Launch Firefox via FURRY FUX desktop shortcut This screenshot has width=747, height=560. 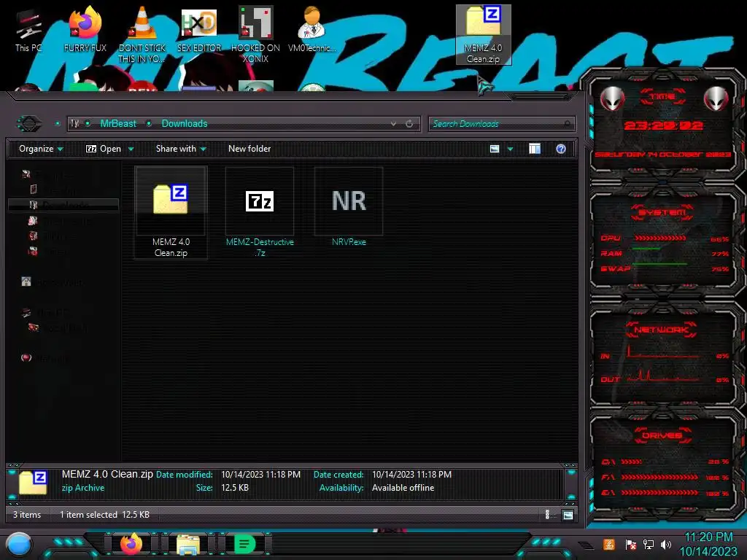click(85, 31)
